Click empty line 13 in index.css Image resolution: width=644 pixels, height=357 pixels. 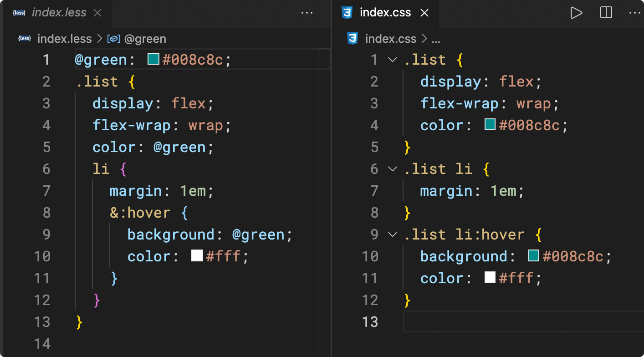click(501, 321)
